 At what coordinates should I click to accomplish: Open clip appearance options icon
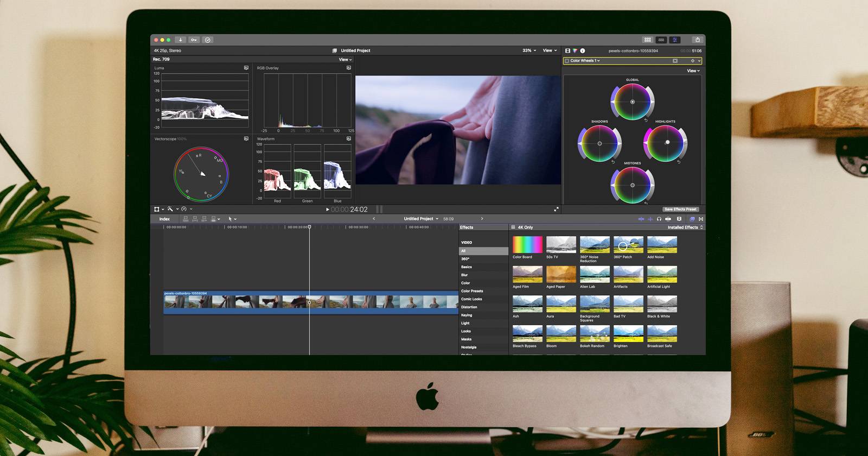coord(679,219)
